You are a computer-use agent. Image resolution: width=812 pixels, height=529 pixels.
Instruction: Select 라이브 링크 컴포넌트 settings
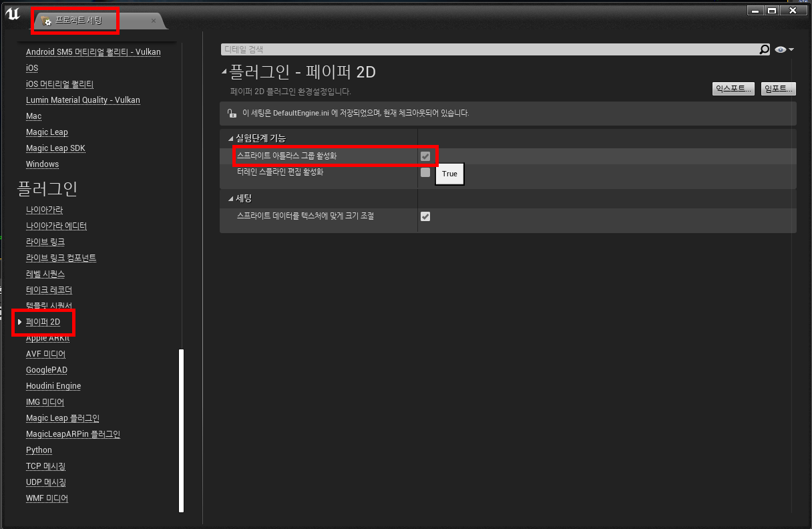[x=61, y=258]
